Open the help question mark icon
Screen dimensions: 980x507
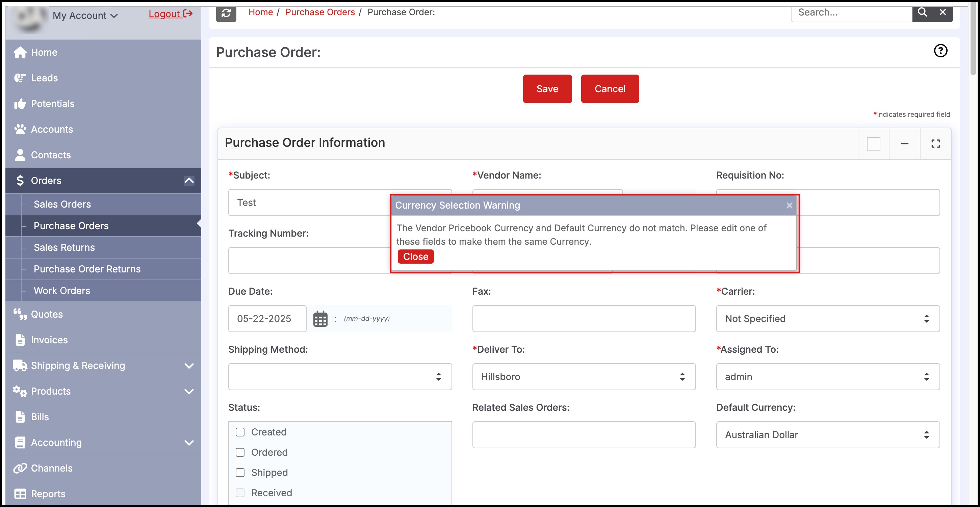coord(940,51)
